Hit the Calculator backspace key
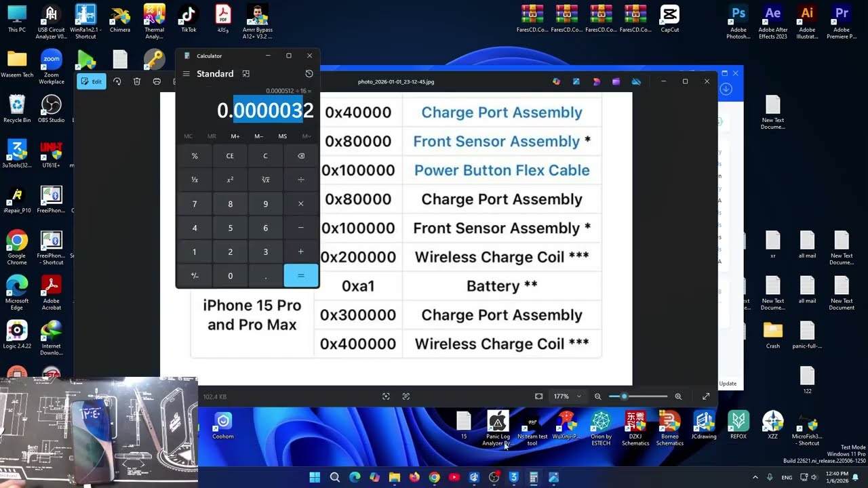Viewport: 868px width, 488px height. click(x=301, y=156)
